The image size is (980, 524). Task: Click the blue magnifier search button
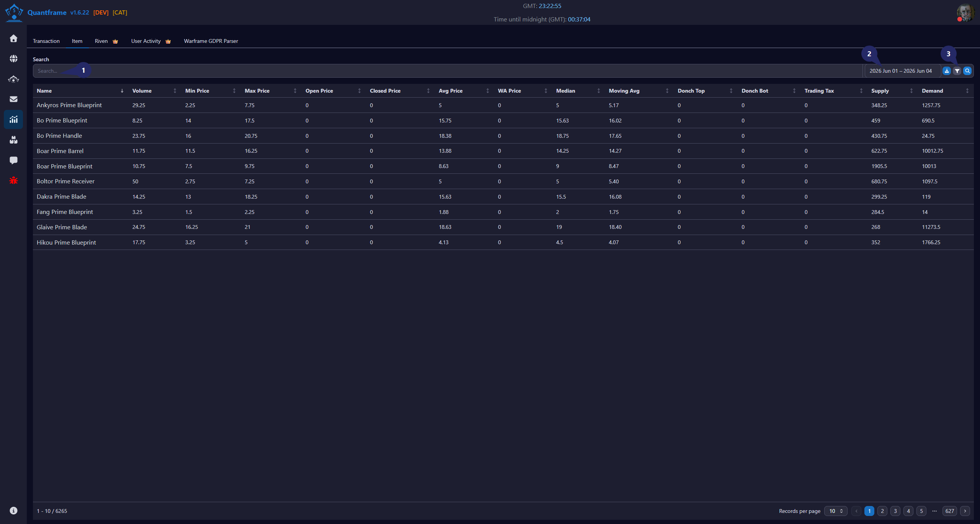pos(967,71)
